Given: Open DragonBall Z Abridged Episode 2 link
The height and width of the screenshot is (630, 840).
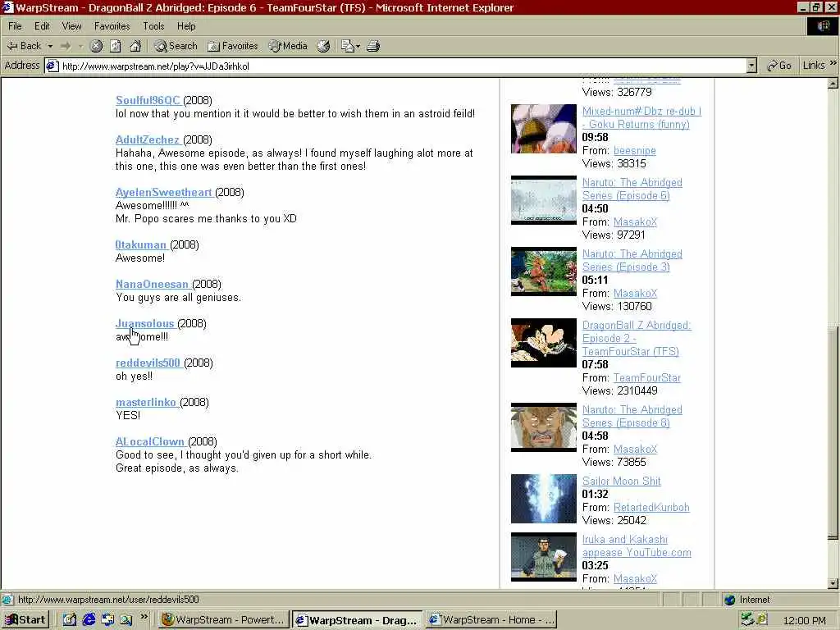Looking at the screenshot, I should coord(637,338).
